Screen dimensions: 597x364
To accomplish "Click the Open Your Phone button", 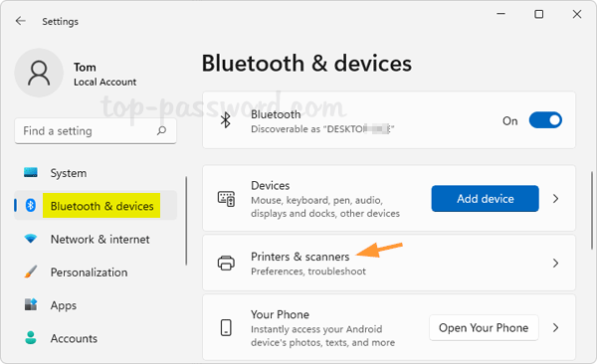I will coord(484,327).
